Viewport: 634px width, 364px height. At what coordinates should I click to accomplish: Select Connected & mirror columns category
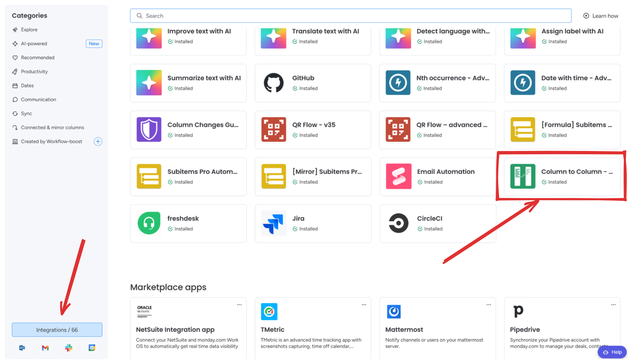click(x=52, y=128)
